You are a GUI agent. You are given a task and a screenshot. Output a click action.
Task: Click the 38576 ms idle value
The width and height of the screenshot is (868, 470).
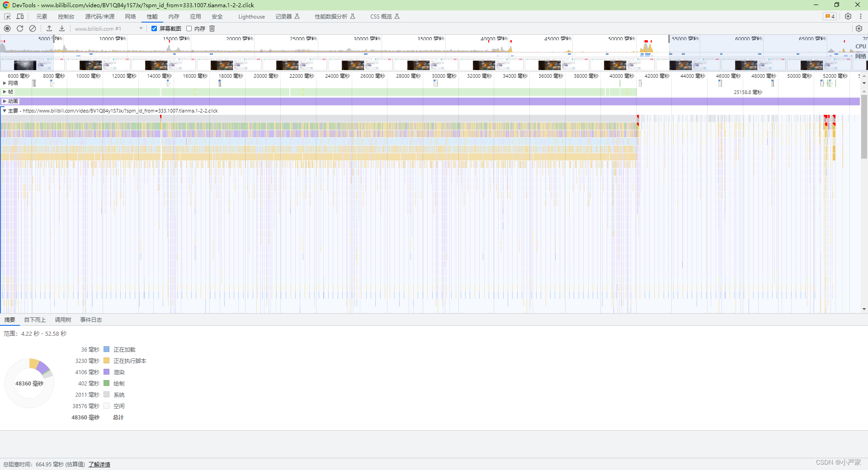(86, 406)
